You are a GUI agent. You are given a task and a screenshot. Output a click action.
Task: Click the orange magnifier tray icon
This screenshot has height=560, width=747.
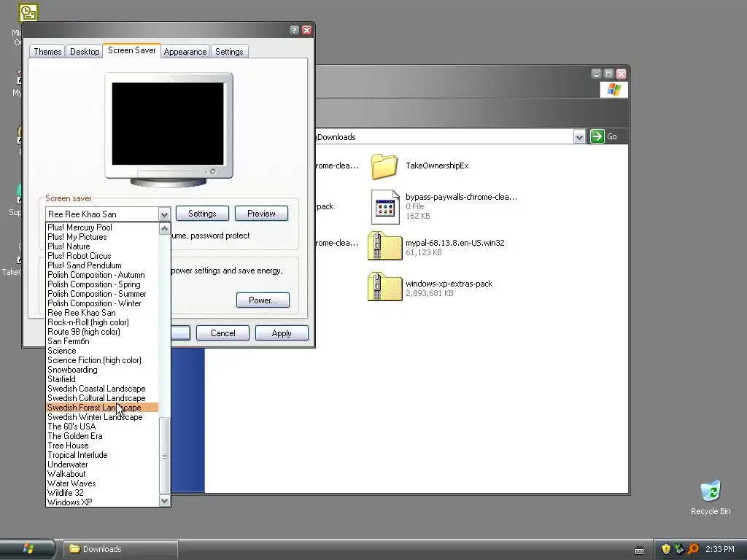(693, 549)
